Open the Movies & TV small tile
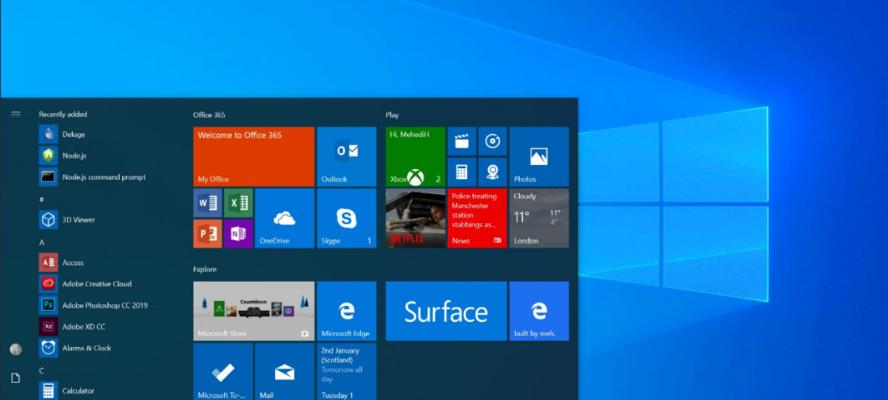 (462, 141)
